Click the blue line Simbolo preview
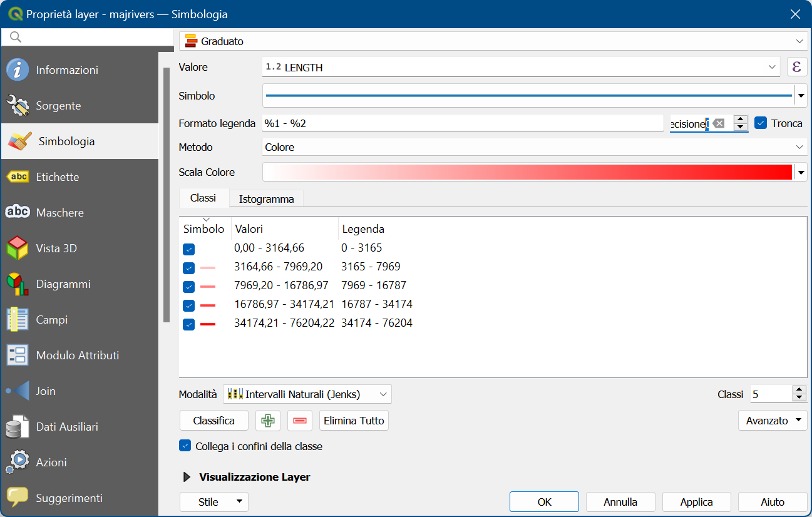This screenshot has width=812, height=517. click(x=528, y=96)
